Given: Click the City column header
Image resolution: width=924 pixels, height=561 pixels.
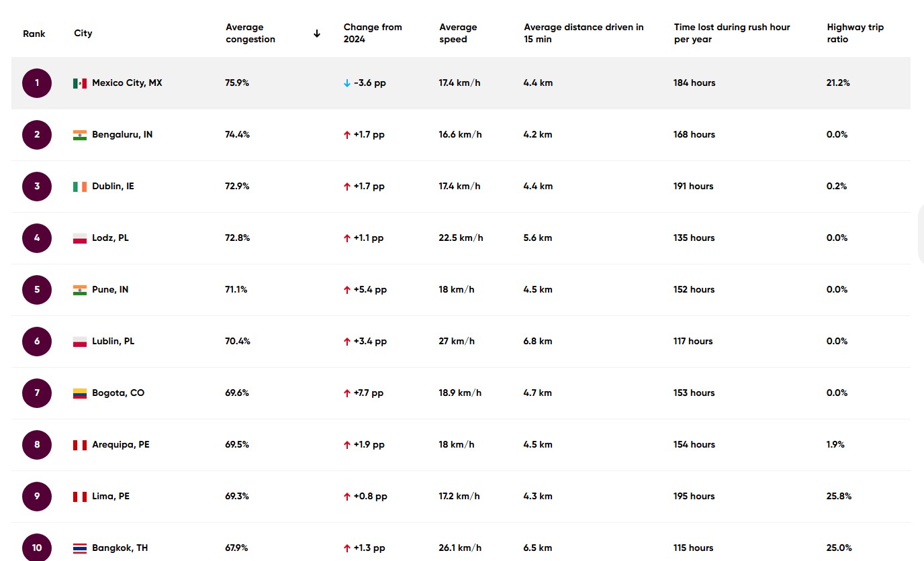Looking at the screenshot, I should point(83,34).
